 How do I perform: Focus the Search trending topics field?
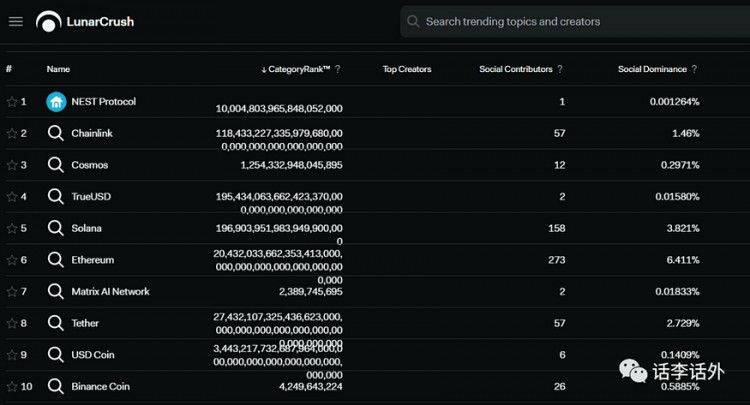pyautogui.click(x=575, y=22)
